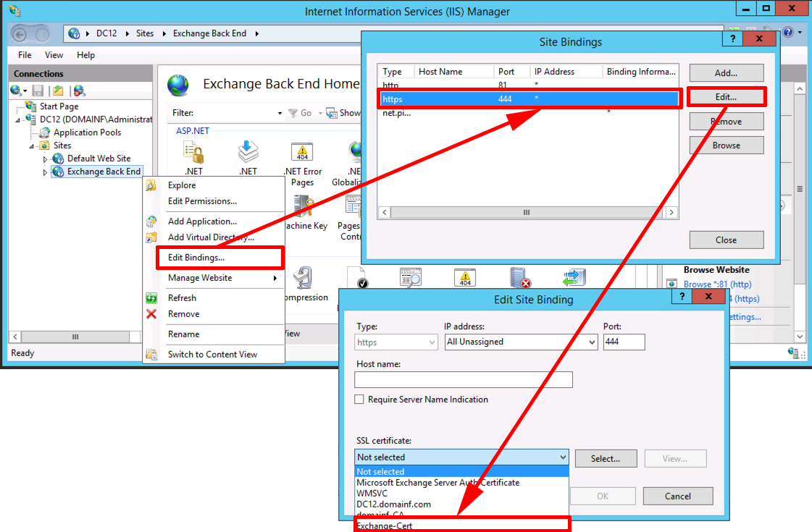This screenshot has width=812, height=532.
Task: Expand the Default Web Site tree node
Action: tap(45, 159)
